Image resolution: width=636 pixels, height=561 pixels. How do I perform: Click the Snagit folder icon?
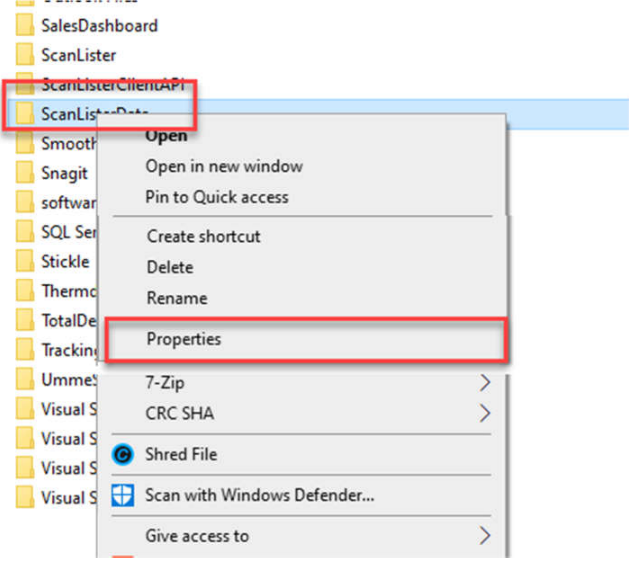pyautogui.click(x=25, y=173)
